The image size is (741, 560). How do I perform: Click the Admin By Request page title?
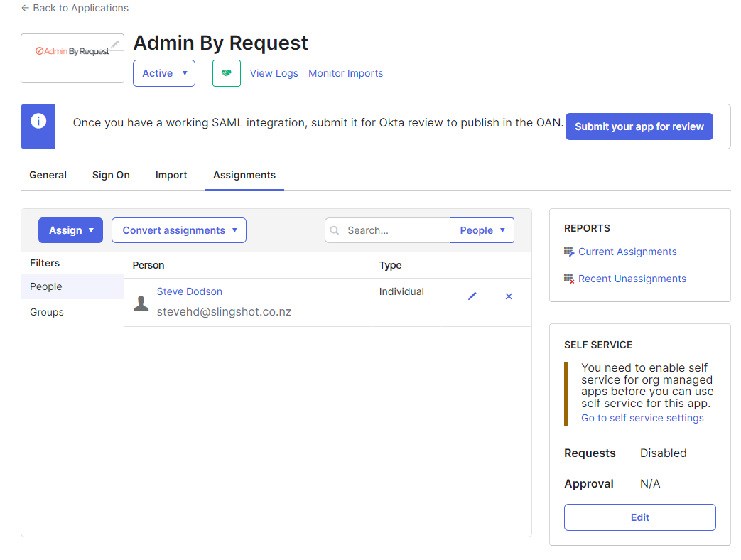click(x=221, y=43)
